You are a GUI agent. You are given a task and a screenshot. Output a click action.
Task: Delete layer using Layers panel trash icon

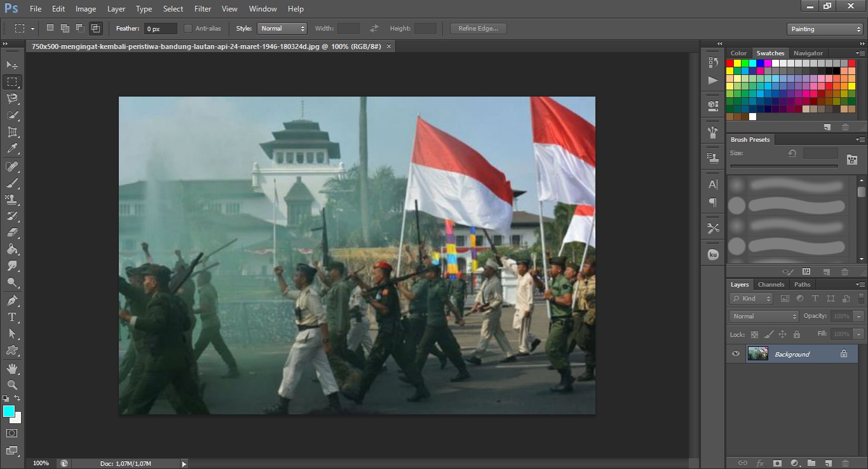click(x=844, y=463)
